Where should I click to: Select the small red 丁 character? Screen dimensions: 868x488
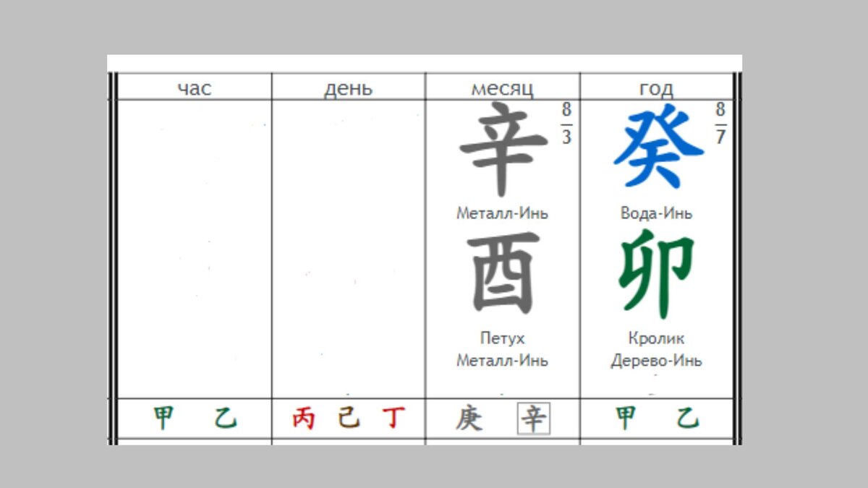tap(394, 418)
